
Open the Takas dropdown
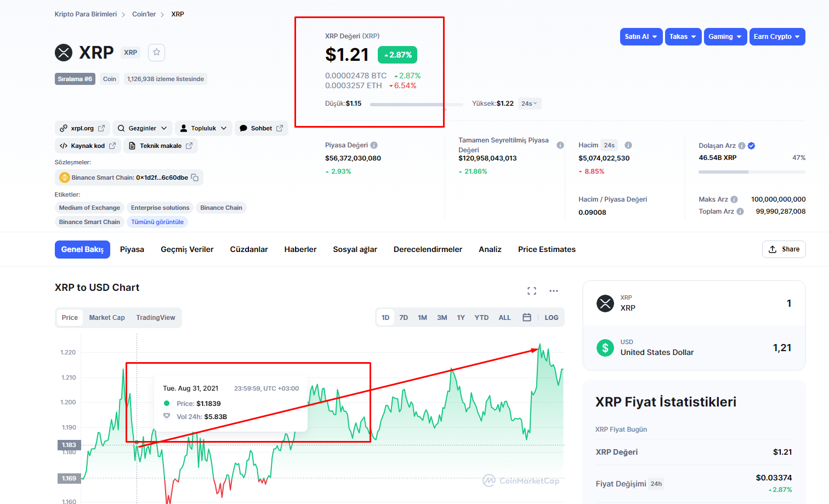click(x=683, y=37)
